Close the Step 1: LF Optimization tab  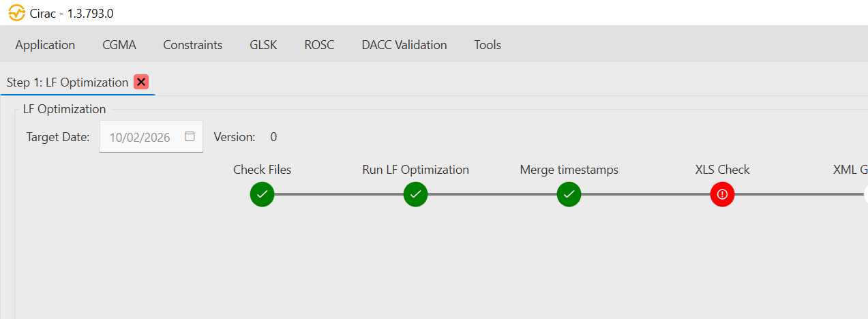(141, 82)
